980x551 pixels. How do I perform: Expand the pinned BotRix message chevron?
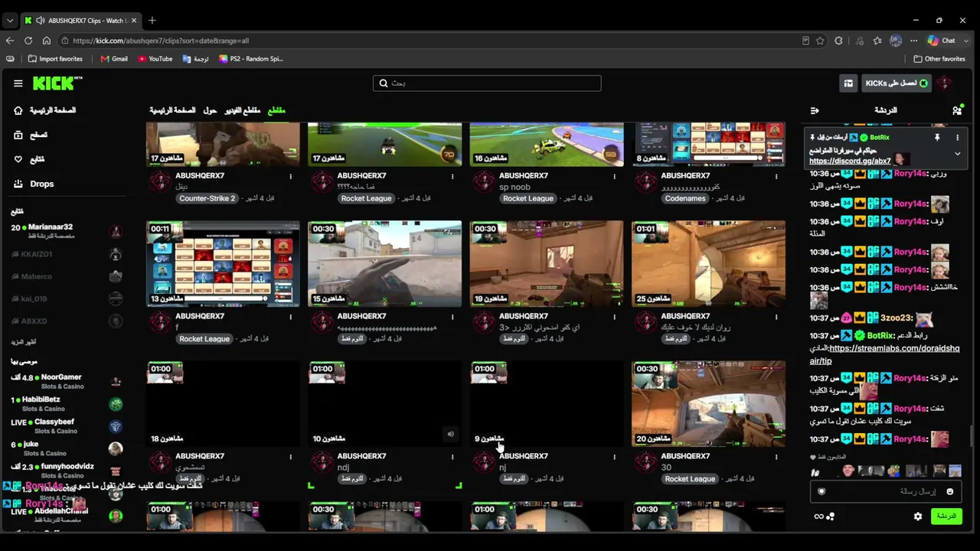(x=957, y=154)
